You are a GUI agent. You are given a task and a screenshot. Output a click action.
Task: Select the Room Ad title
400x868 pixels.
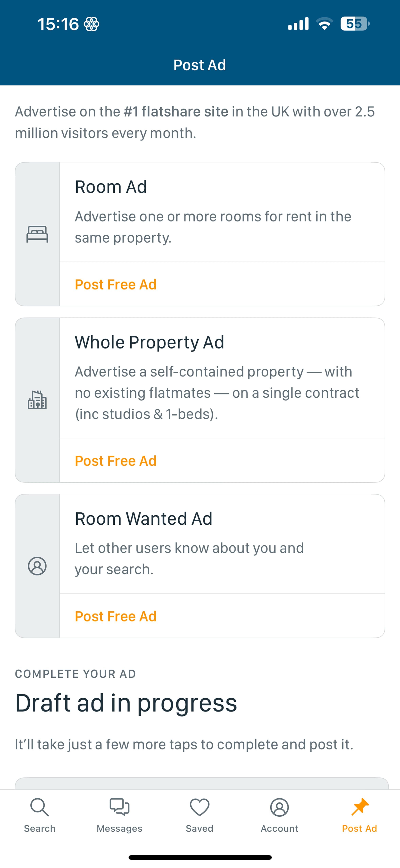pyautogui.click(x=111, y=187)
